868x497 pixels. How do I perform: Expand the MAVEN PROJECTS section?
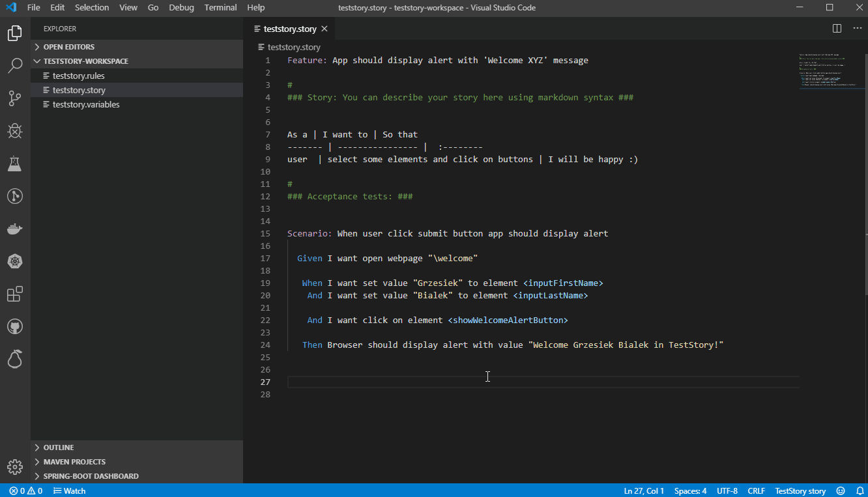click(137, 462)
